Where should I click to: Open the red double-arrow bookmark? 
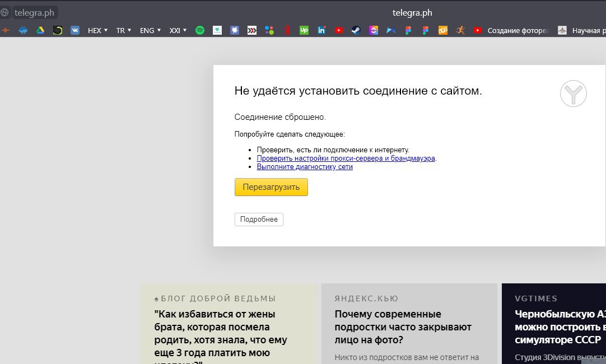point(252,30)
